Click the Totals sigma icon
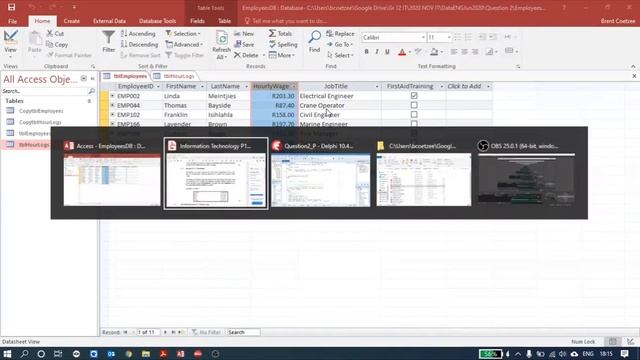The width and height of the screenshot is (640, 360). [273, 33]
